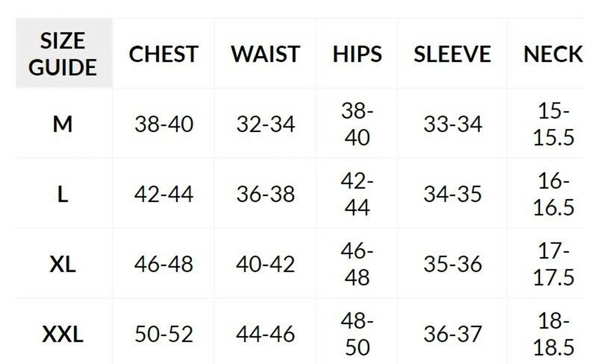The image size is (592, 364).
Task: Select waist measurement 36-38
Action: pyautogui.click(x=265, y=194)
